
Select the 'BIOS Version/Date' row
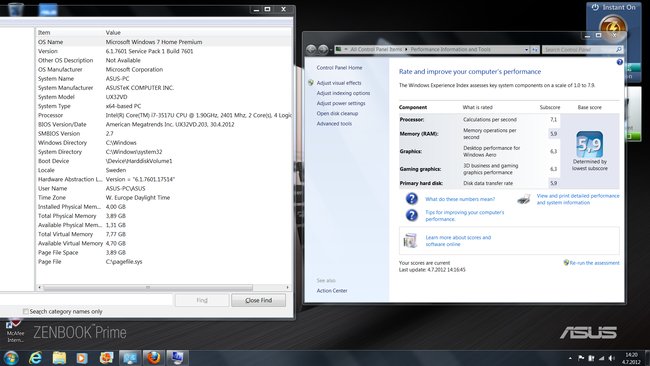pos(164,124)
